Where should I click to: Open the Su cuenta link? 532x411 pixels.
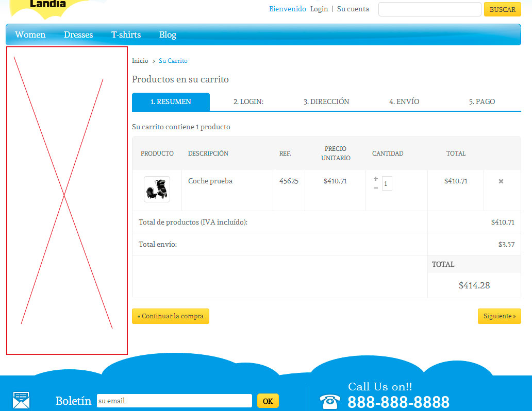(x=353, y=9)
